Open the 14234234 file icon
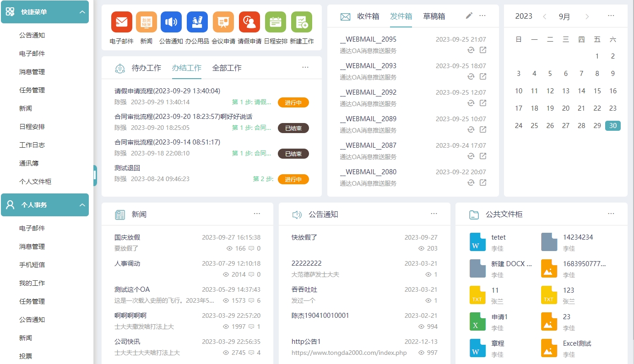 tap(549, 242)
